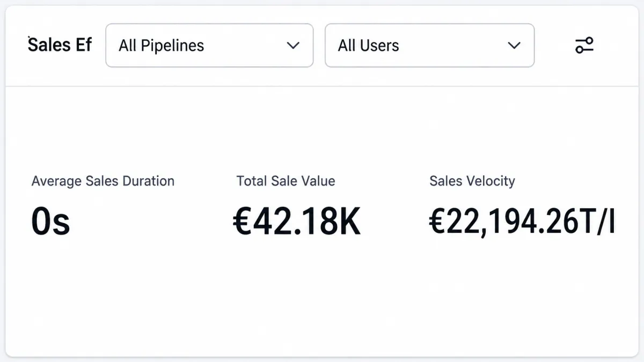Select the Total Sale Value label
The width and height of the screenshot is (644, 362).
pyautogui.click(x=286, y=181)
